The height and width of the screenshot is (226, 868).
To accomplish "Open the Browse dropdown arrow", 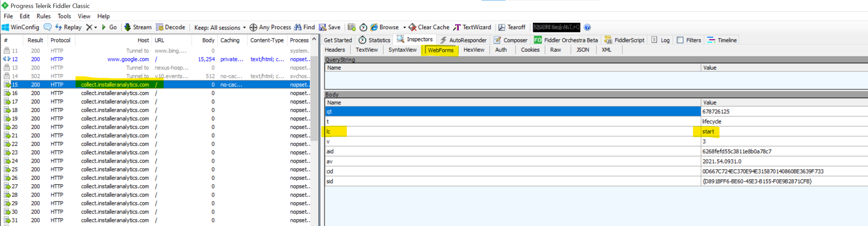I will [x=404, y=28].
